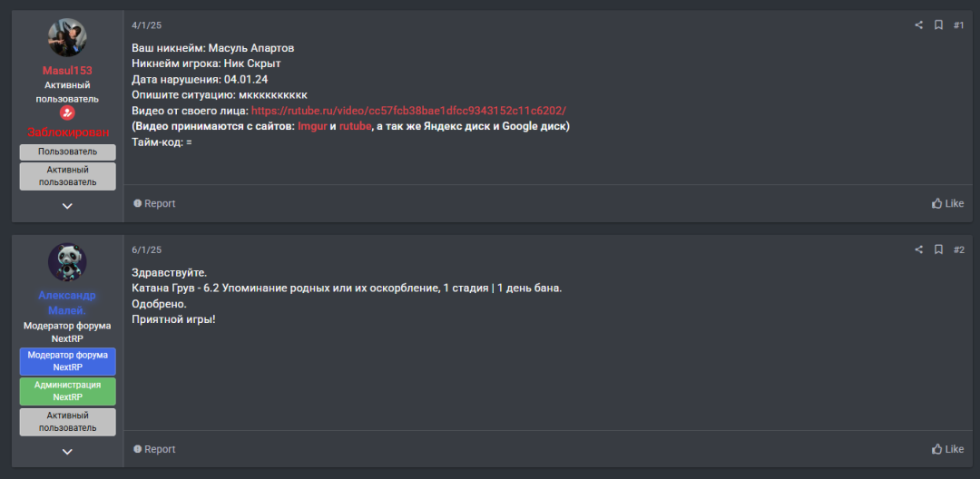Screen dimensions: 980x479
Task: Share post #1 via share icon
Action: [918, 25]
